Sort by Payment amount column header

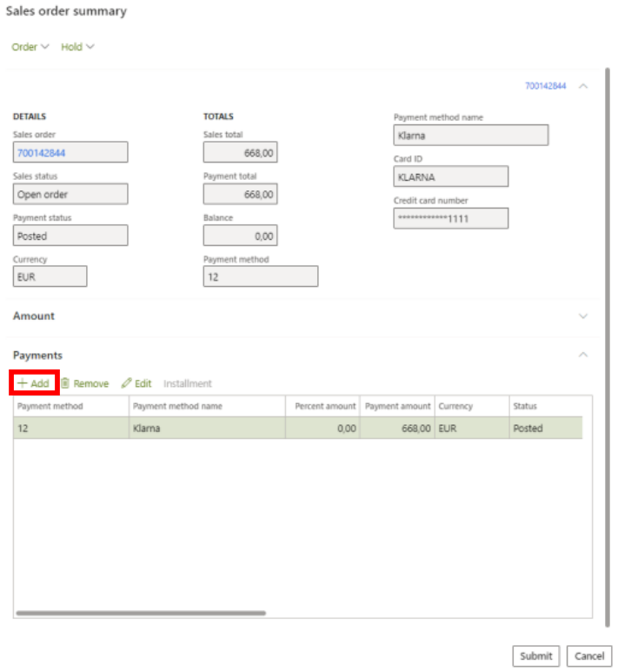click(x=397, y=406)
